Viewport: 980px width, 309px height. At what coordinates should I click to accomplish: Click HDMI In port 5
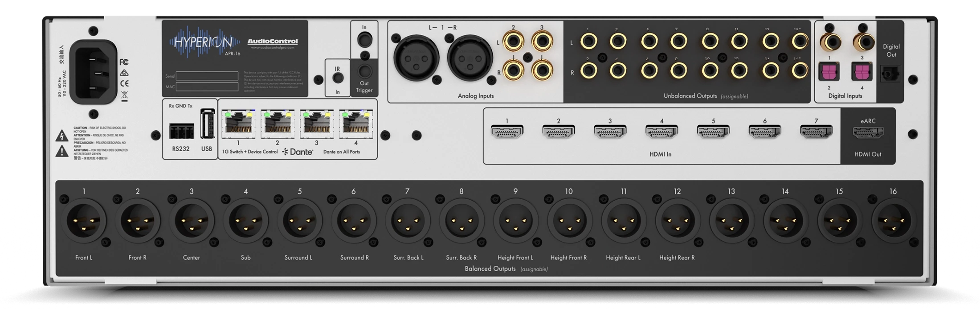713,132
